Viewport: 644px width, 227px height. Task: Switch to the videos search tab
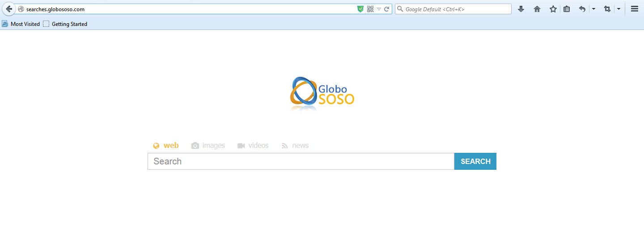click(253, 145)
